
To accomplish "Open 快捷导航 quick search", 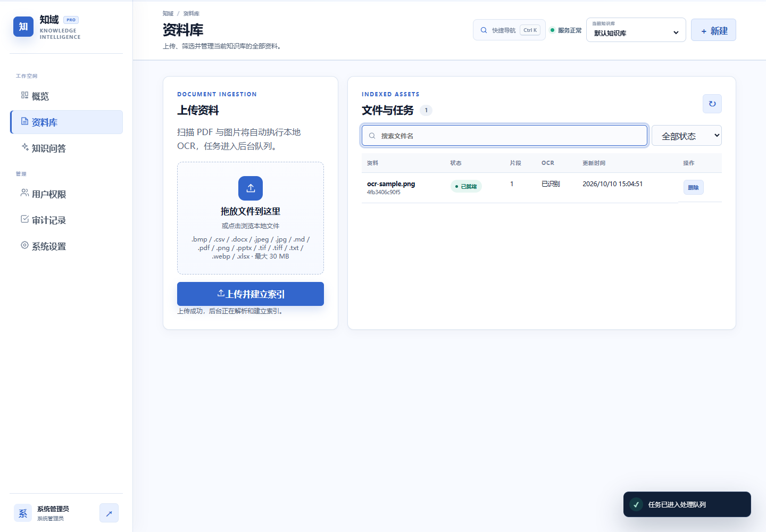I will (x=509, y=30).
